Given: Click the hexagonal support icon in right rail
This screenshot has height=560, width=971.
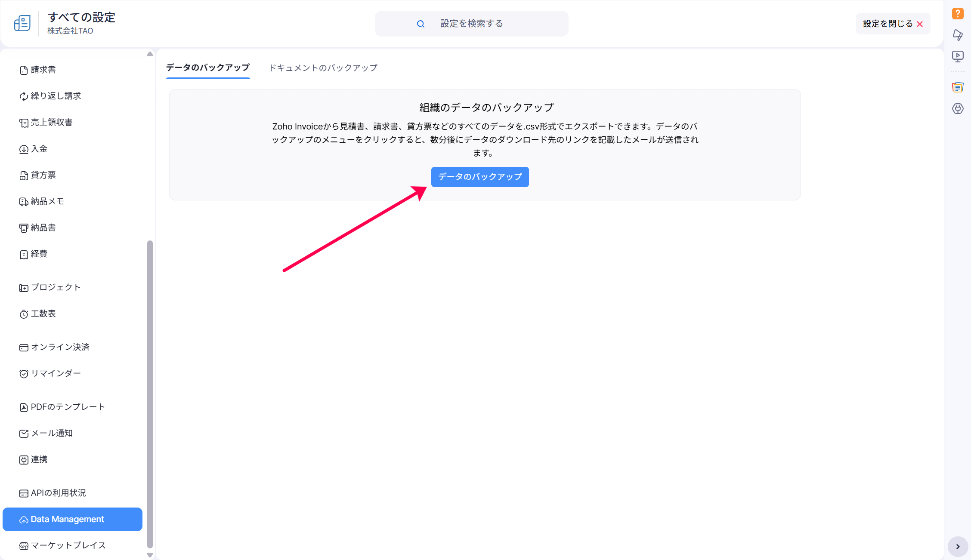Looking at the screenshot, I should [957, 109].
